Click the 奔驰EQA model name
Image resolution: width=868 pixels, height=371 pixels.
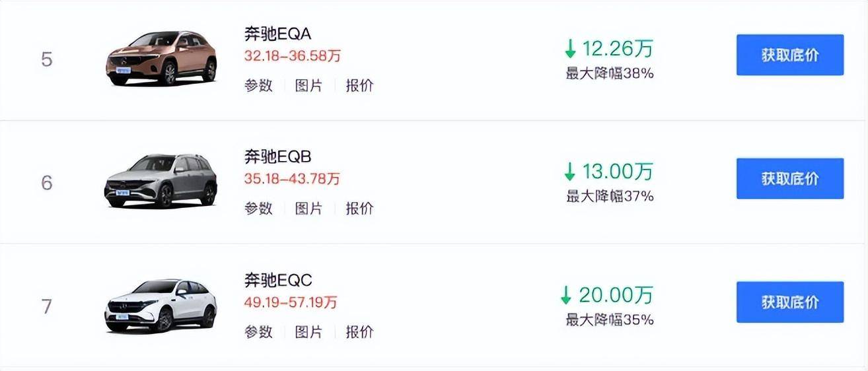(277, 34)
